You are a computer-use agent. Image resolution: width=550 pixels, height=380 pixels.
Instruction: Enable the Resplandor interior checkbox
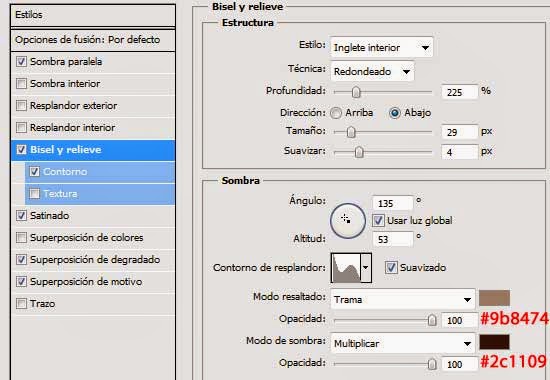point(21,127)
